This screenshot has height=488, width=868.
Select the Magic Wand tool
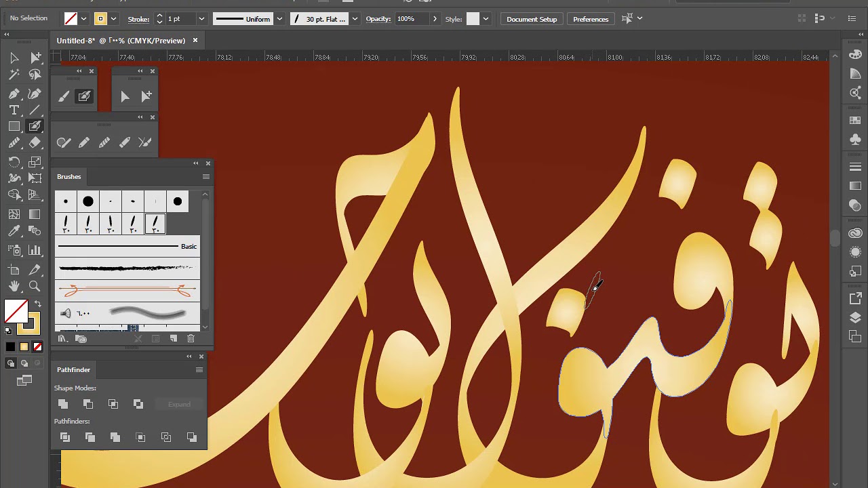(14, 75)
